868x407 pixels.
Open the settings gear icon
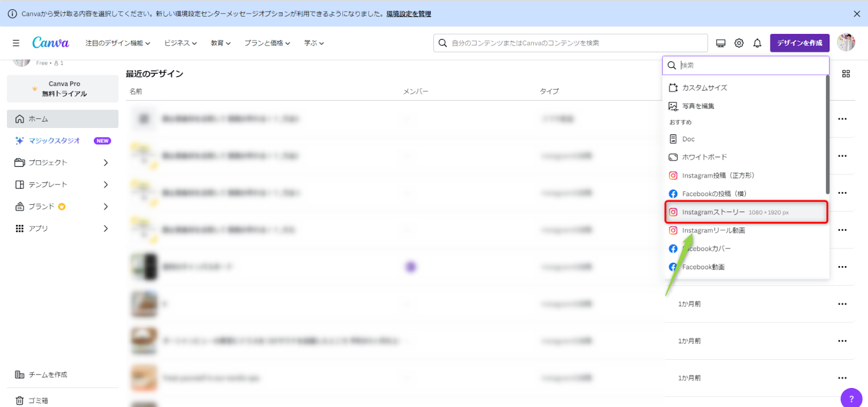(739, 43)
